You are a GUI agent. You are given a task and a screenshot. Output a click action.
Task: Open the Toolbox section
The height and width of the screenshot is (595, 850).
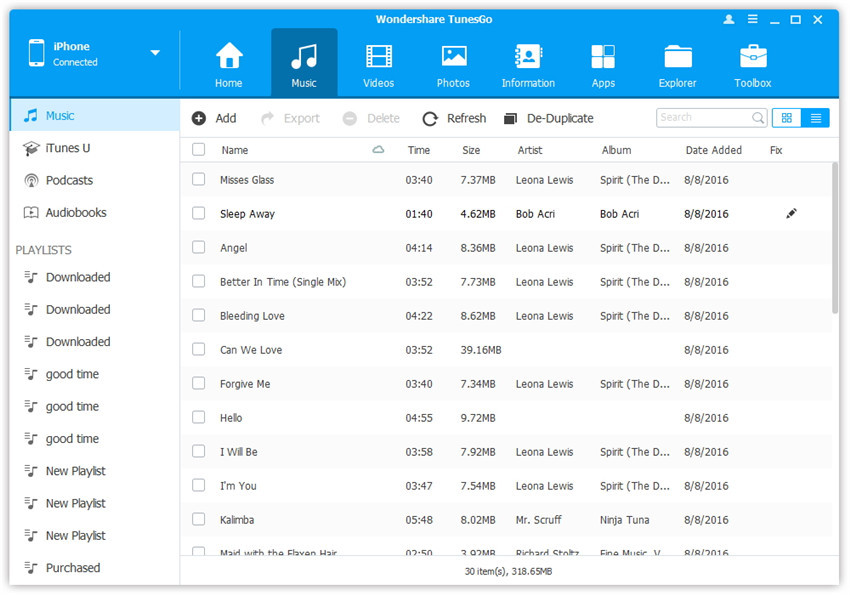point(752,64)
